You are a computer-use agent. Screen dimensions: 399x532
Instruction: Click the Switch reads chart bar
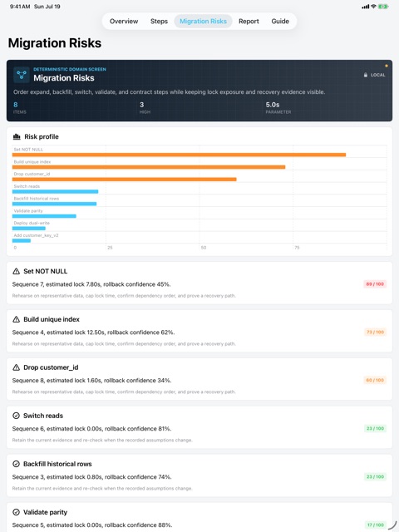[x=56, y=192]
